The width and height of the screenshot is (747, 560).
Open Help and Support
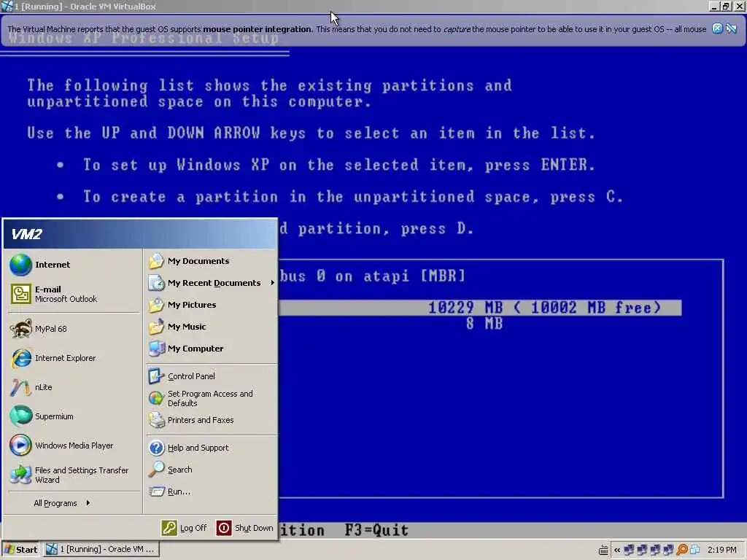point(212,448)
